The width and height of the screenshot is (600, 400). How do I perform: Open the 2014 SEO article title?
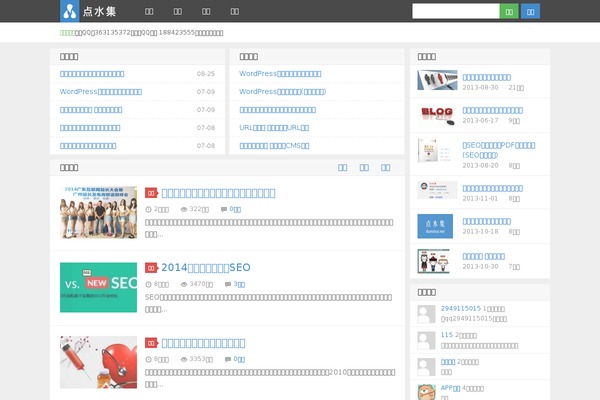pyautogui.click(x=205, y=268)
